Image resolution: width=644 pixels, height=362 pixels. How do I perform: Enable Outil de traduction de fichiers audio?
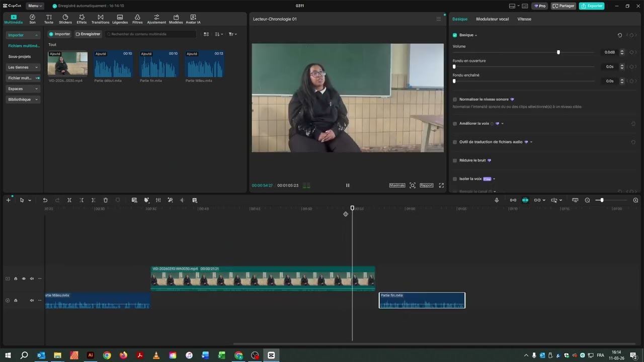[455, 142]
